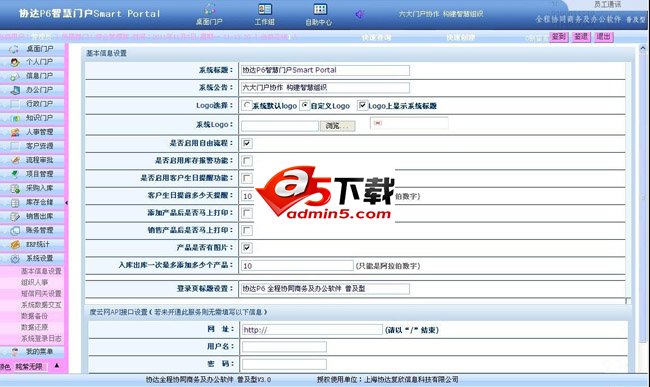
Task: Enable 是否启用库存报警功能 checkbox
Action: (x=247, y=161)
